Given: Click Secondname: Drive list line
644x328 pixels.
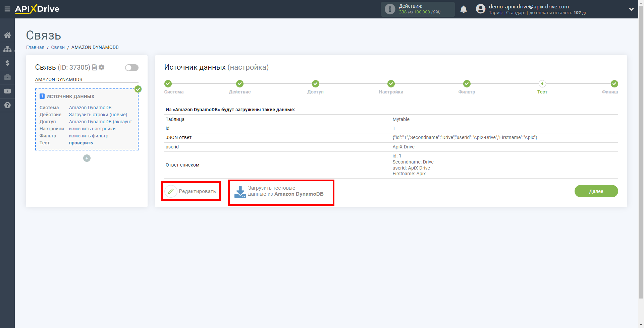Looking at the screenshot, I should pos(413,162).
